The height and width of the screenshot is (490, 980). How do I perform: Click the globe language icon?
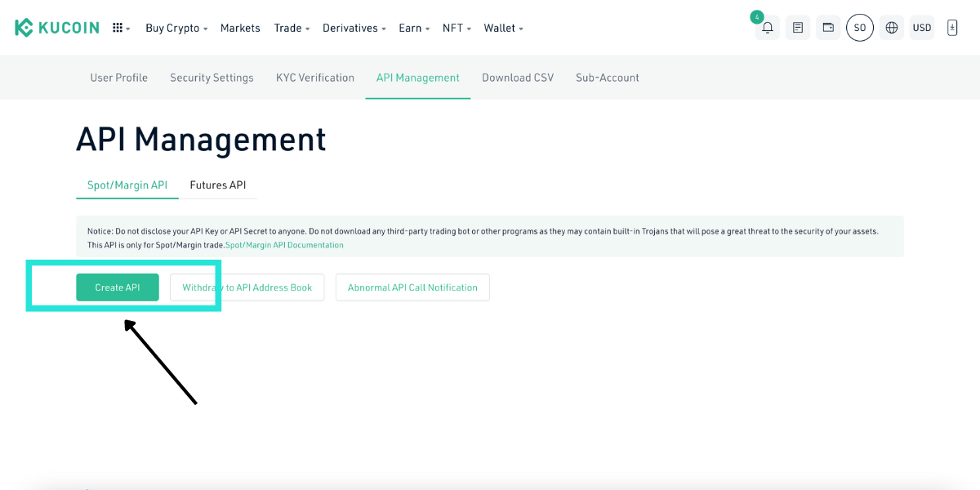click(892, 28)
